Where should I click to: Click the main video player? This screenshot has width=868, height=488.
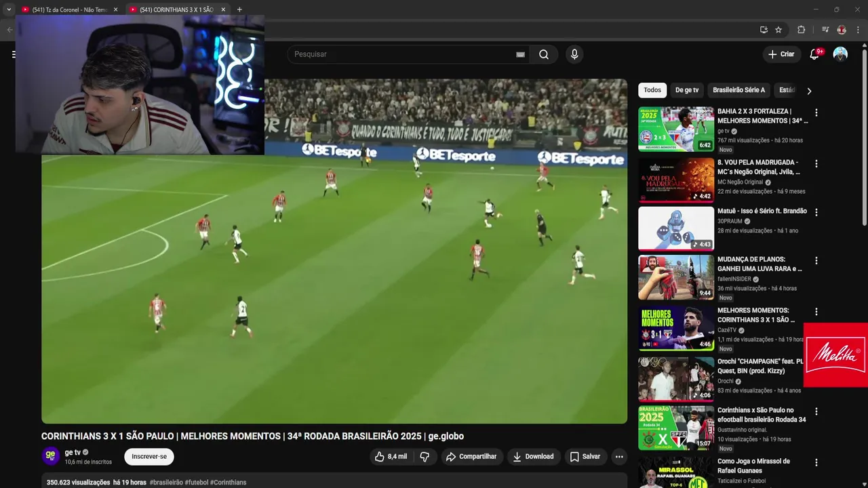(x=334, y=251)
